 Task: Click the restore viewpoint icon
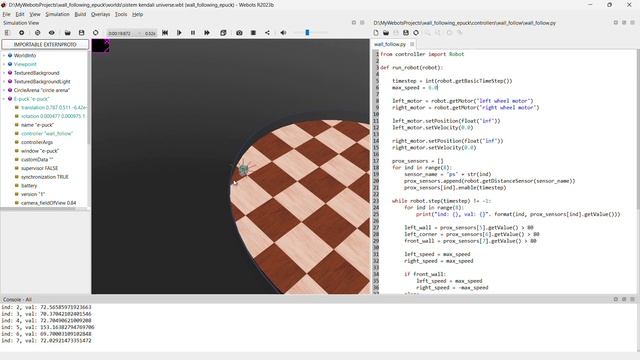pyautogui.click(x=37, y=33)
